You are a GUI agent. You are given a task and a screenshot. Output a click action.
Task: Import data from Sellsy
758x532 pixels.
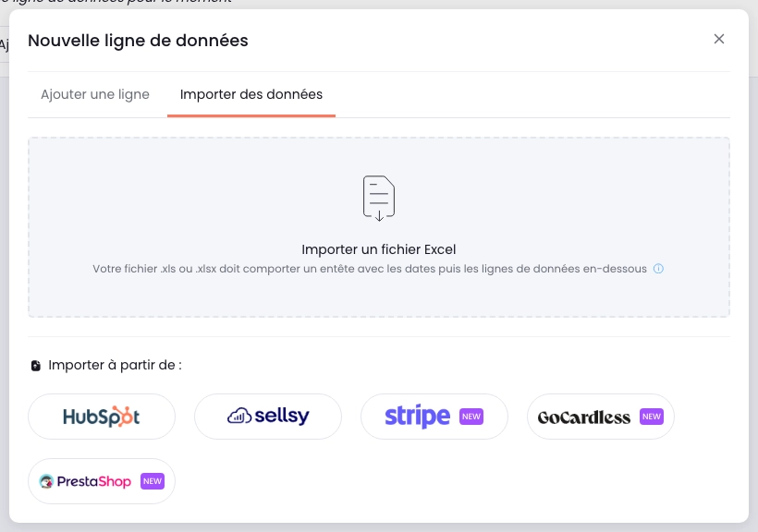(268, 417)
